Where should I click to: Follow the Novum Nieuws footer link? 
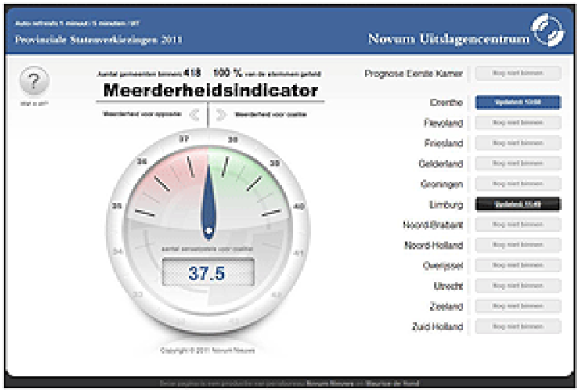pos(329,383)
